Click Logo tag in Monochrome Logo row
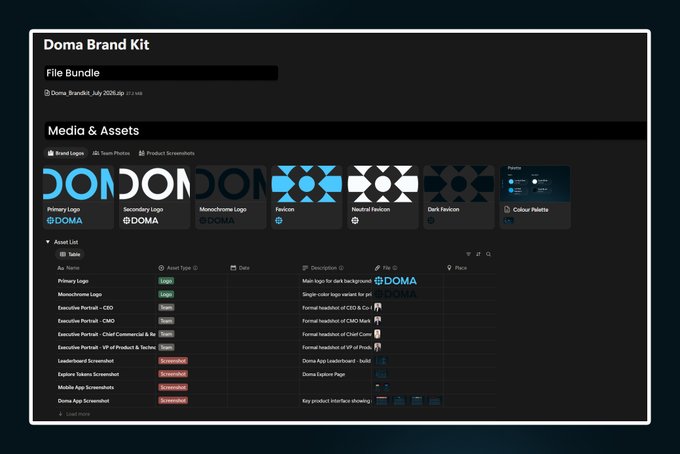The image size is (680, 454). [166, 294]
